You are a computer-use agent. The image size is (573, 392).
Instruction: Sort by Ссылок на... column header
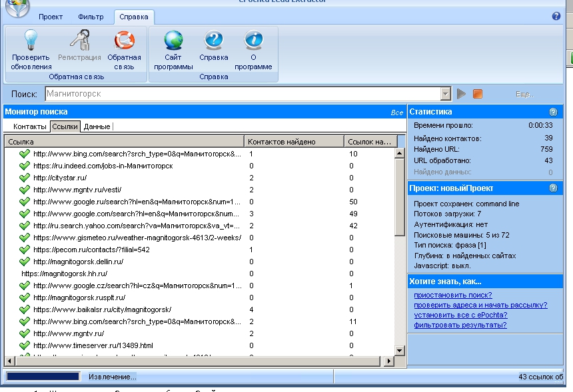pyautogui.click(x=370, y=142)
